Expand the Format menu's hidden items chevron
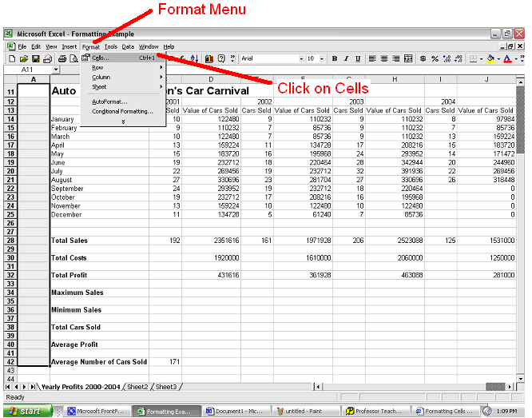The height and width of the screenshot is (418, 532). pos(123,121)
